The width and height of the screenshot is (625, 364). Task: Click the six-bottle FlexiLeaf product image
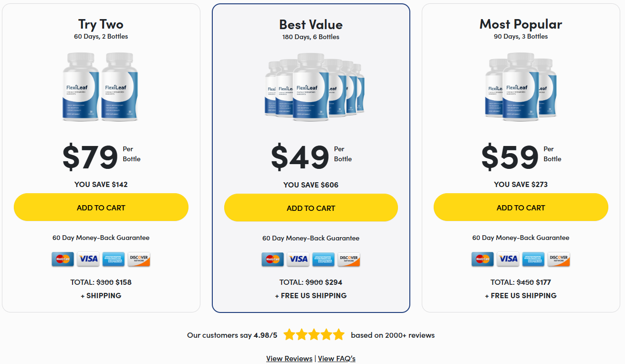coord(314,87)
